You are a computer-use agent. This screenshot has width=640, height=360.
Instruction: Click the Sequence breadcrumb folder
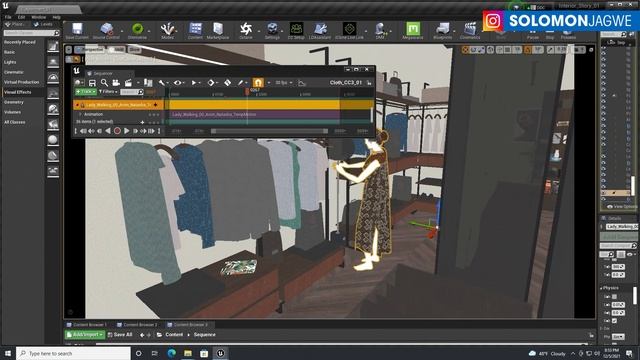coord(204,335)
